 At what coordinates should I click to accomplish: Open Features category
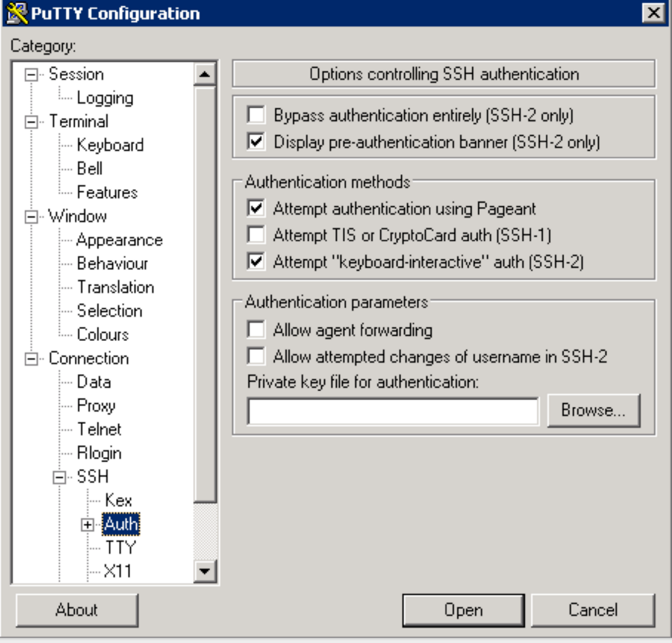click(x=107, y=192)
